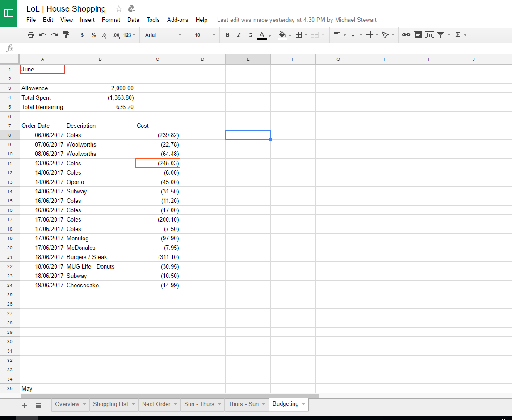Click the Print icon in toolbar
This screenshot has width=512, height=420.
(x=31, y=34)
